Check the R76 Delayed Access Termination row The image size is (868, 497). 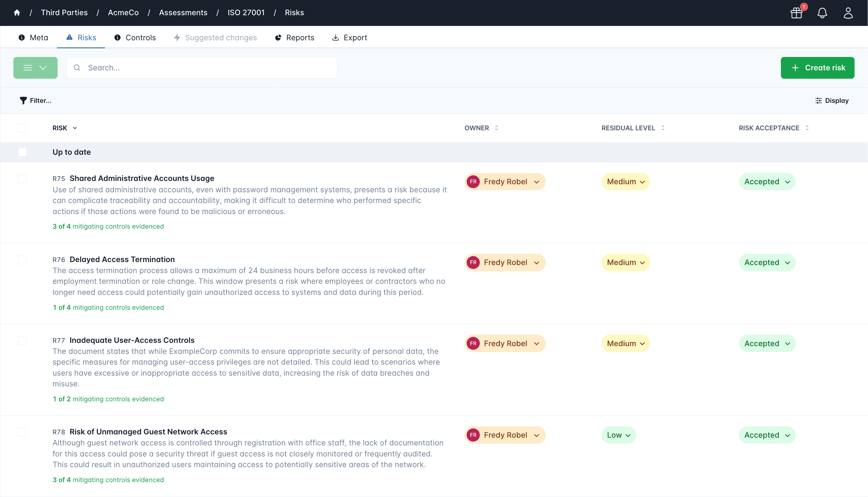click(x=22, y=260)
